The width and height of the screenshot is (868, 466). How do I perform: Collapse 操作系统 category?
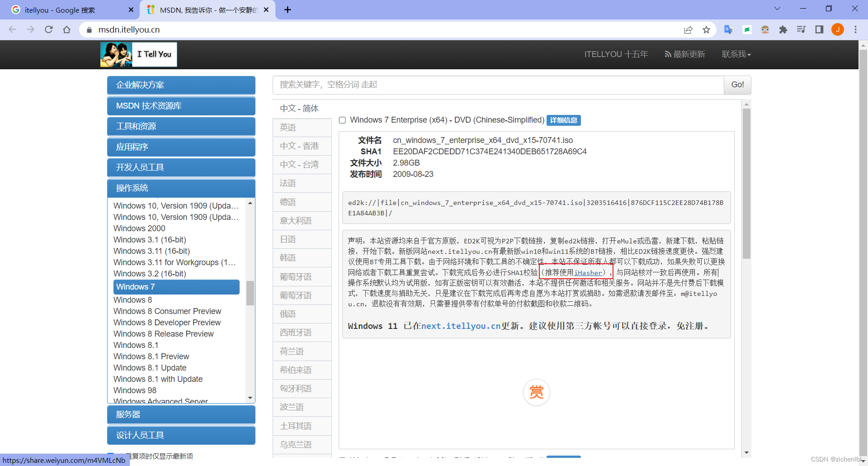(x=181, y=188)
